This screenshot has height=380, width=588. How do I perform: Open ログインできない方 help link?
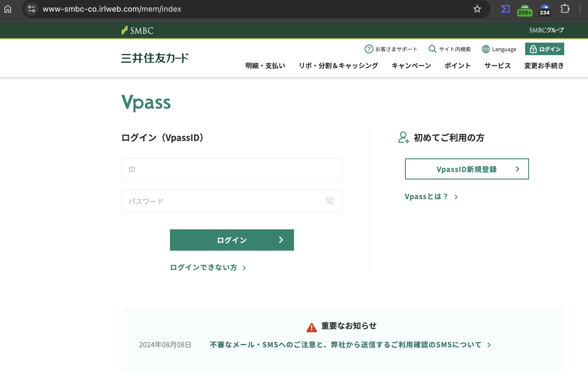click(208, 268)
